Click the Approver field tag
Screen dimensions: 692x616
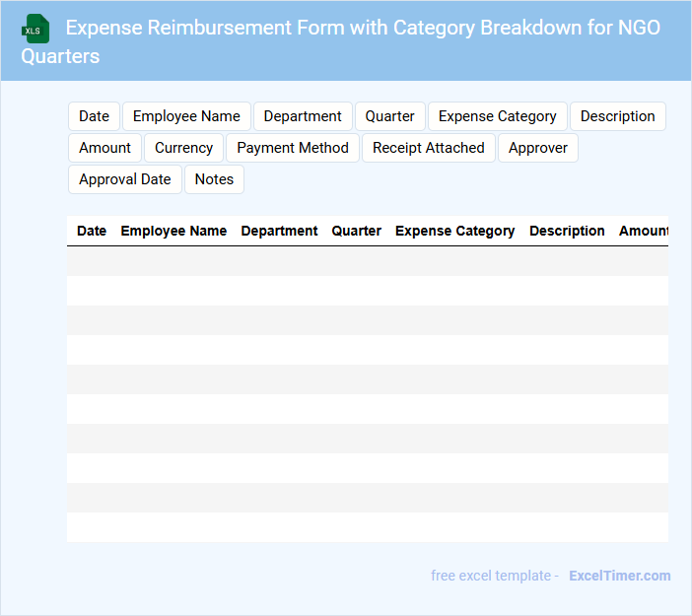(x=537, y=148)
